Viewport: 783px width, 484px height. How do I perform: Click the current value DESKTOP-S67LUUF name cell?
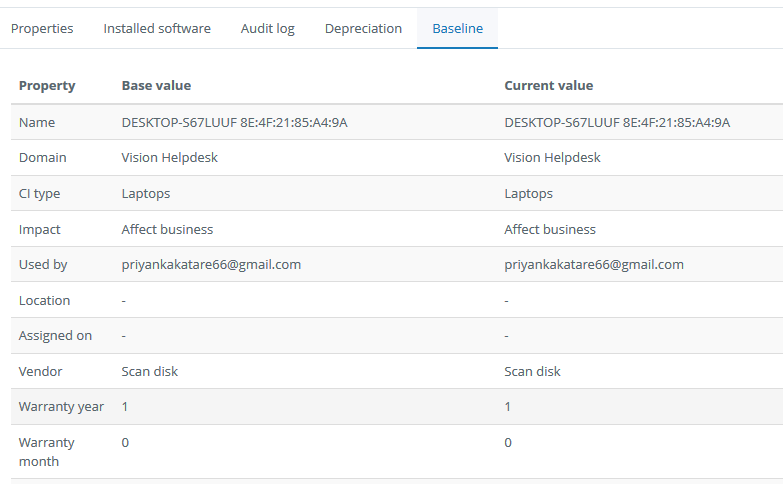click(x=617, y=122)
